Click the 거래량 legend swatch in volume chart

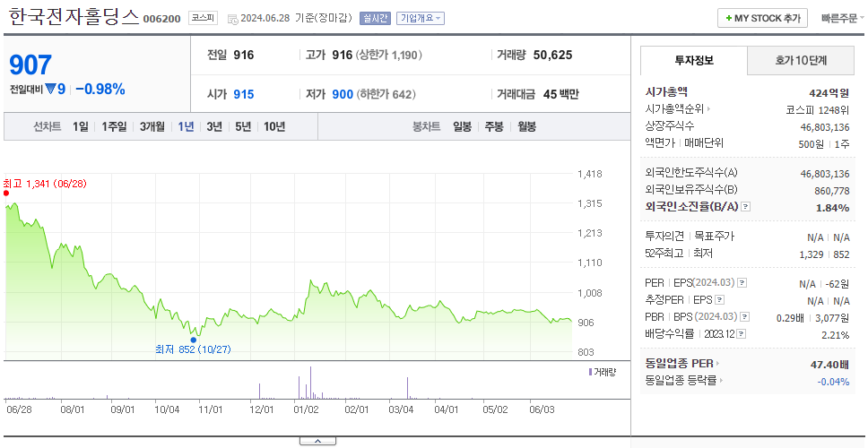[x=590, y=372]
